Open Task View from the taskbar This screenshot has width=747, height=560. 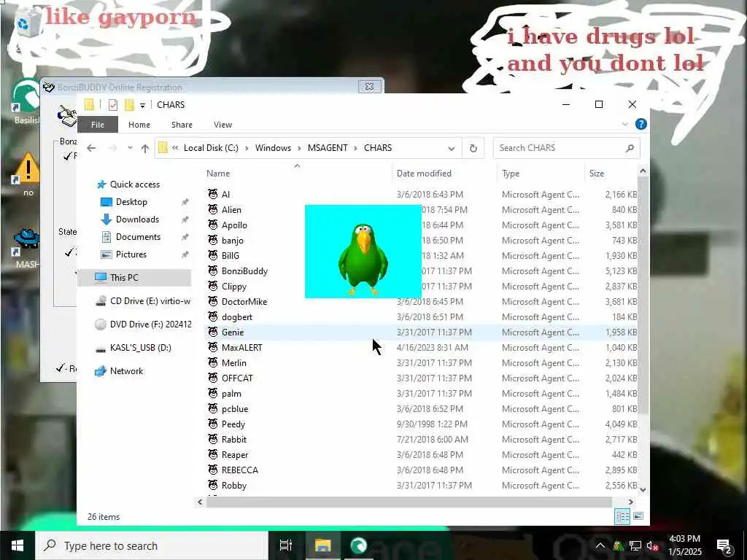point(286,545)
